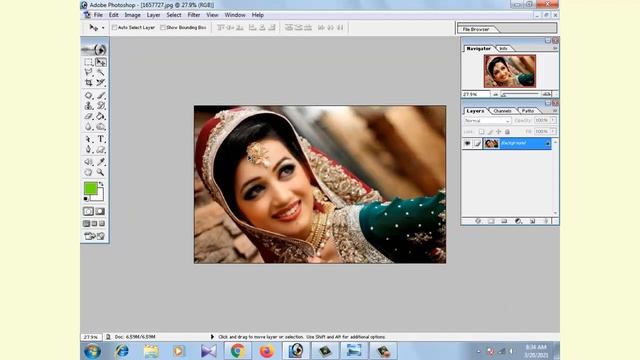This screenshot has height=360, width=640.
Task: Hide the Background layer eye icon
Action: click(x=467, y=143)
